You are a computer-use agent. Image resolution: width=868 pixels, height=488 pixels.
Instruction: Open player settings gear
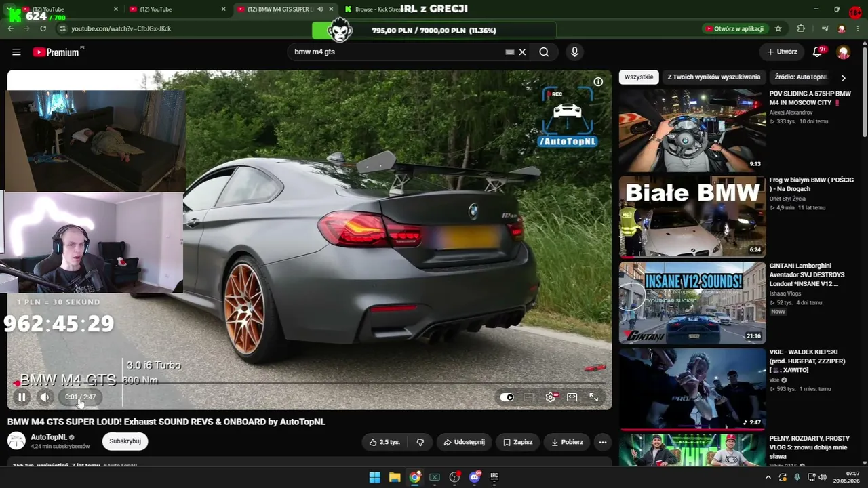coord(551,397)
